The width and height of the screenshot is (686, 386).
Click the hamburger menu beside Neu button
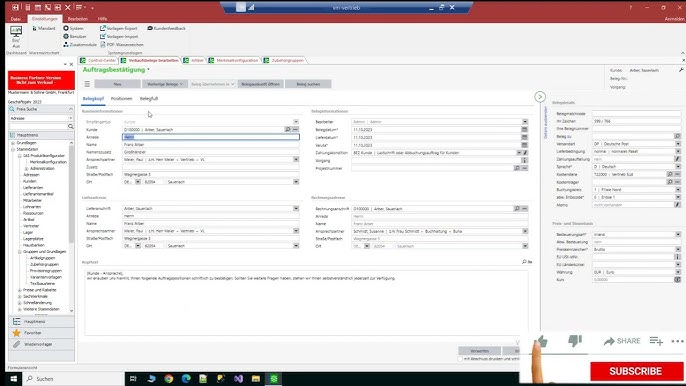point(87,84)
